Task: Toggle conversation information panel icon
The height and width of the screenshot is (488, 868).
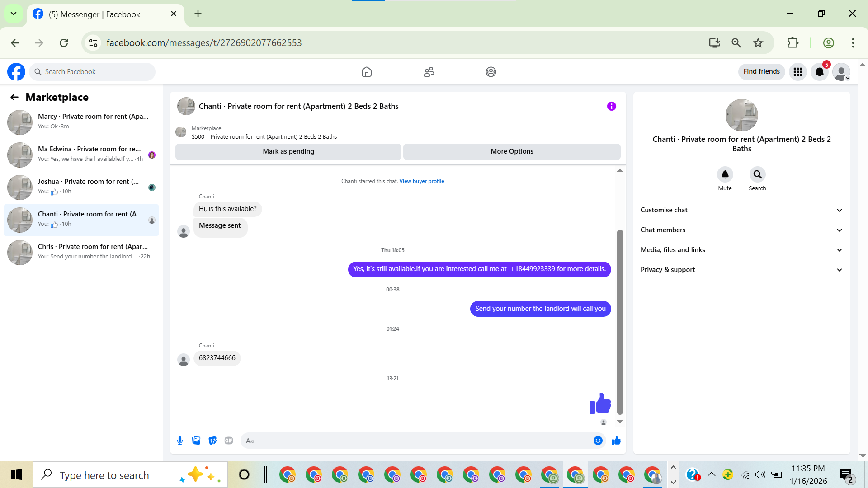Action: (x=611, y=106)
